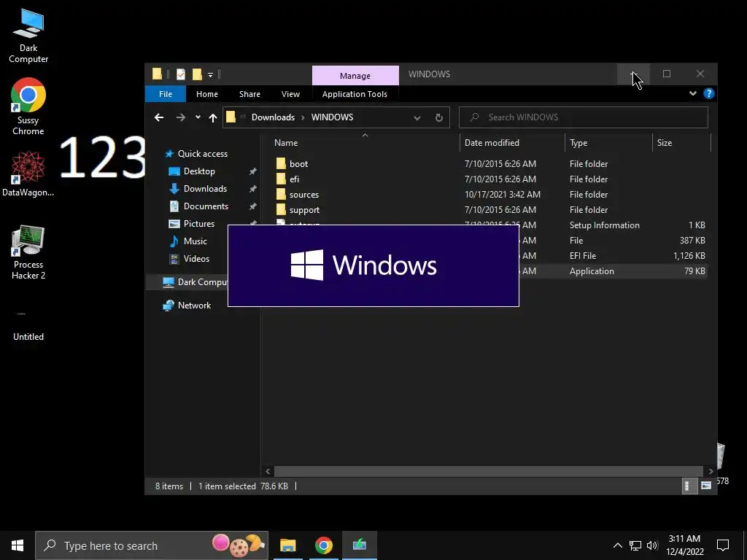Select the Untitled desktop item

pos(28,324)
